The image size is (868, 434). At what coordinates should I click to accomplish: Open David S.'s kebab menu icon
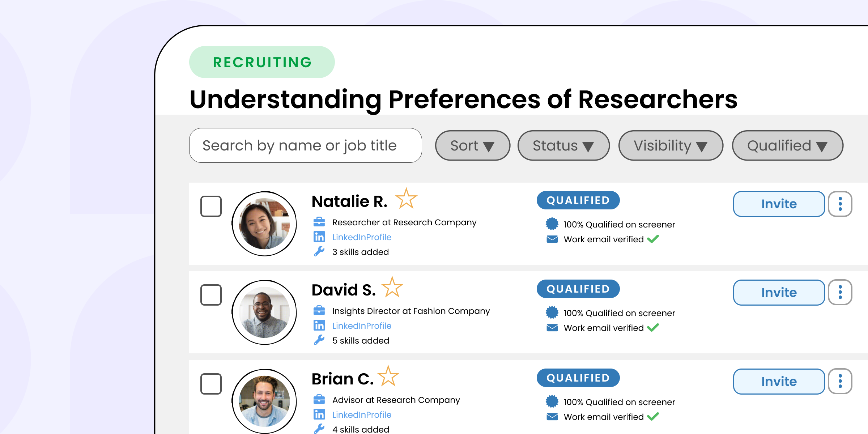pyautogui.click(x=840, y=293)
